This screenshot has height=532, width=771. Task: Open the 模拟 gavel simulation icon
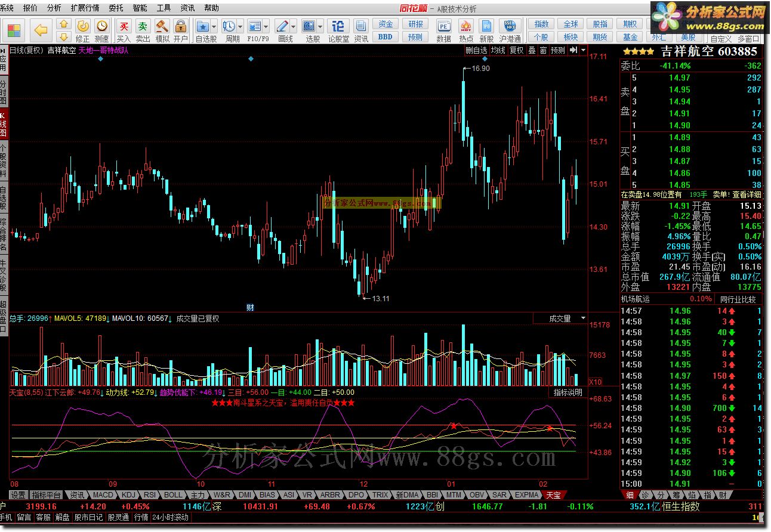[162, 26]
